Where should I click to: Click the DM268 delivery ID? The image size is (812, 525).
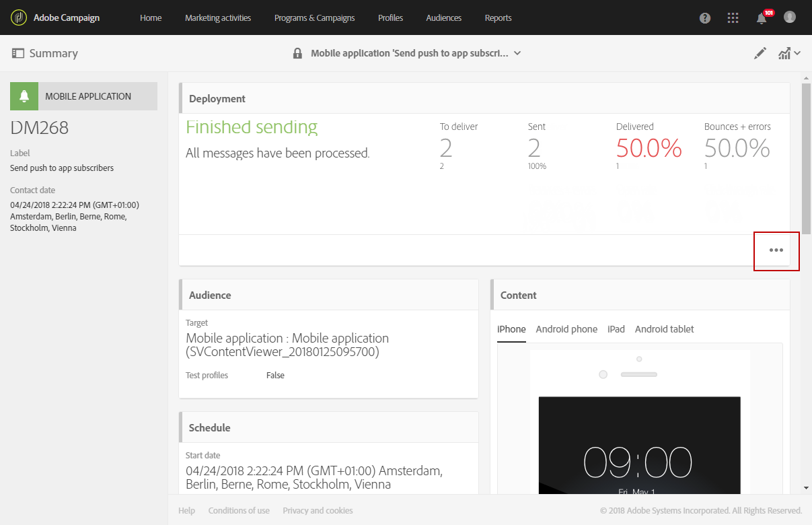[40, 128]
